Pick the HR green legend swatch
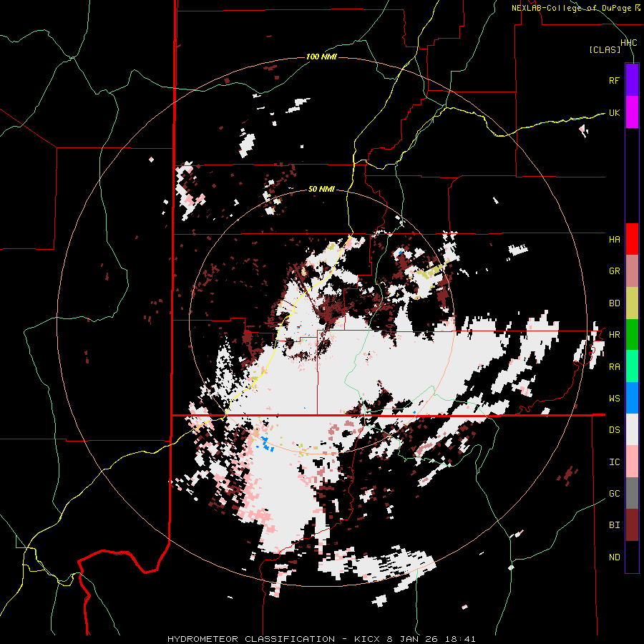The width and height of the screenshot is (644, 644). [632, 335]
